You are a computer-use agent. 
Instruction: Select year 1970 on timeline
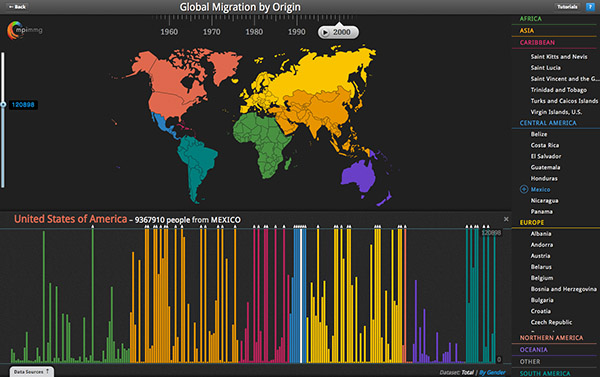coord(211,32)
